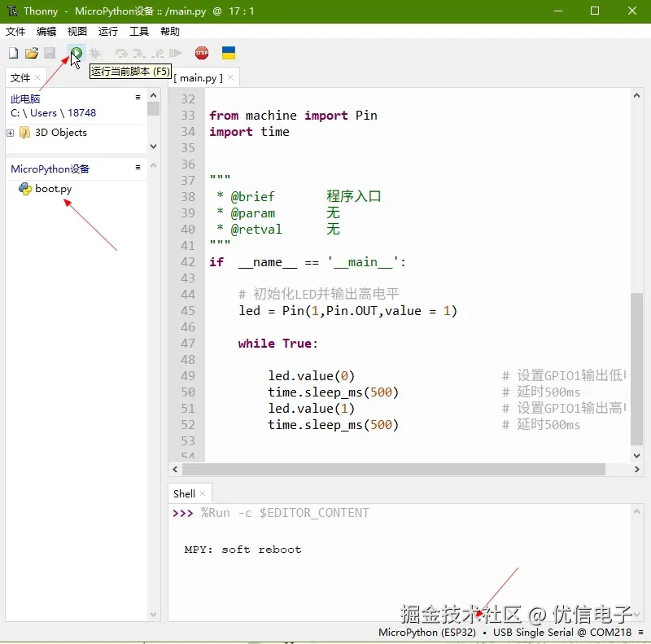Click the Step out debug icon
The height and width of the screenshot is (644, 651).
(157, 53)
